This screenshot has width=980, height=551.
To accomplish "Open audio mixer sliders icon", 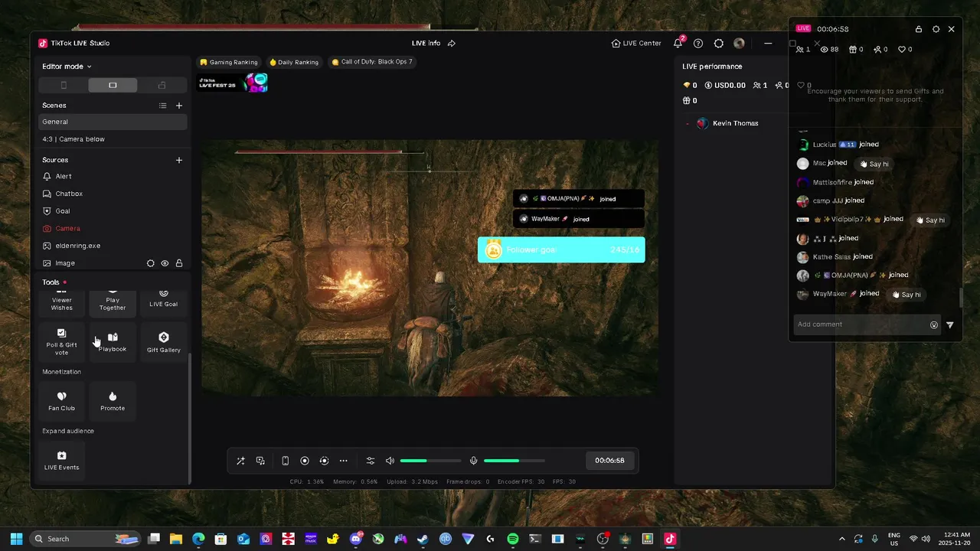I will pyautogui.click(x=371, y=461).
